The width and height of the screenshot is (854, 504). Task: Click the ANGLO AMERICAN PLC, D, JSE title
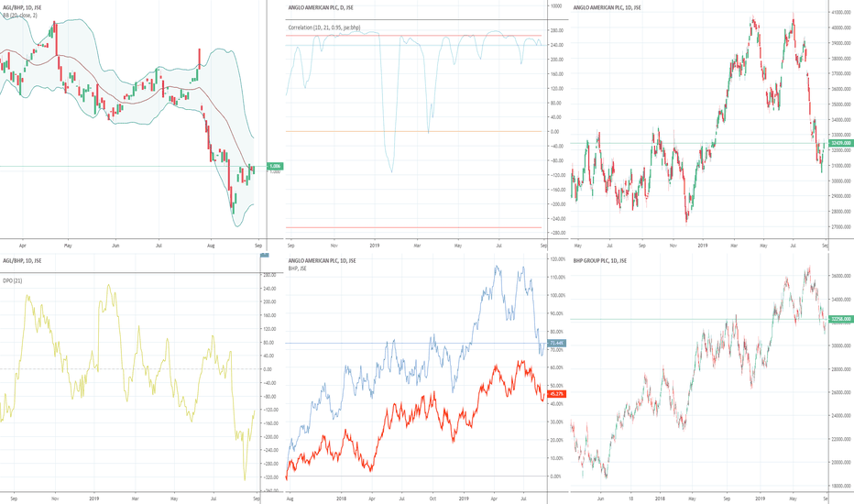[321, 7]
